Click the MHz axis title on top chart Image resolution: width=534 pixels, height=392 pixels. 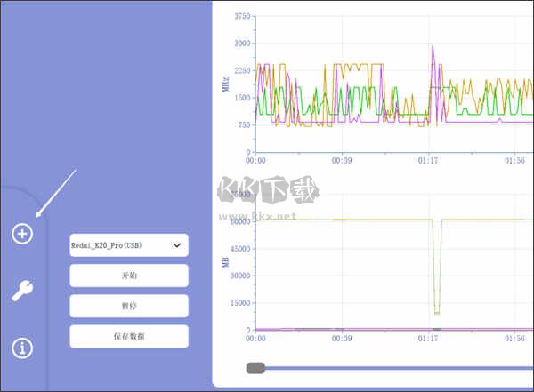click(x=225, y=84)
